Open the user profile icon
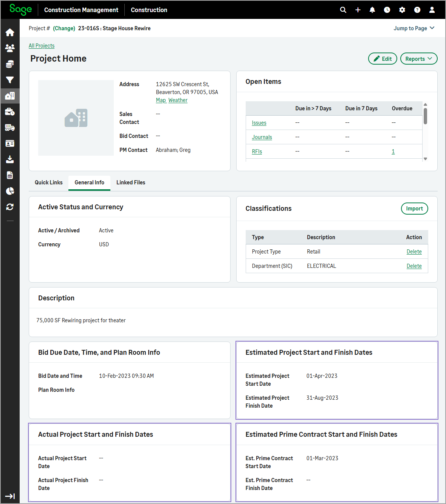Viewport: 446px width, 504px height. pos(432,10)
